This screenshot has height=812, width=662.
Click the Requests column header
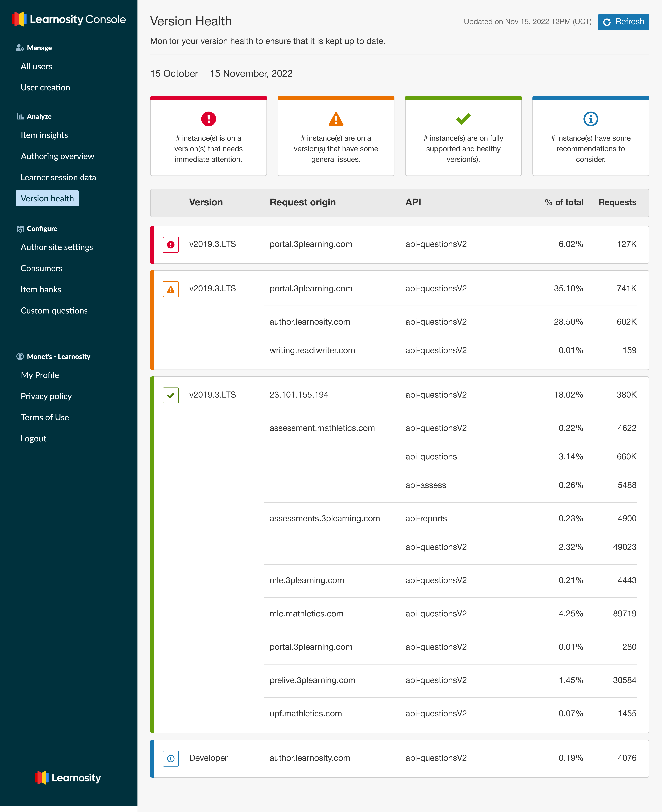617,202
